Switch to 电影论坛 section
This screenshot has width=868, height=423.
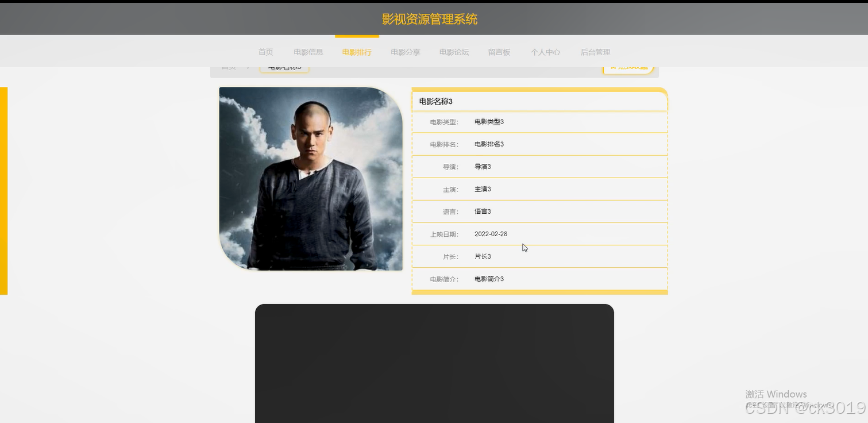pyautogui.click(x=454, y=52)
